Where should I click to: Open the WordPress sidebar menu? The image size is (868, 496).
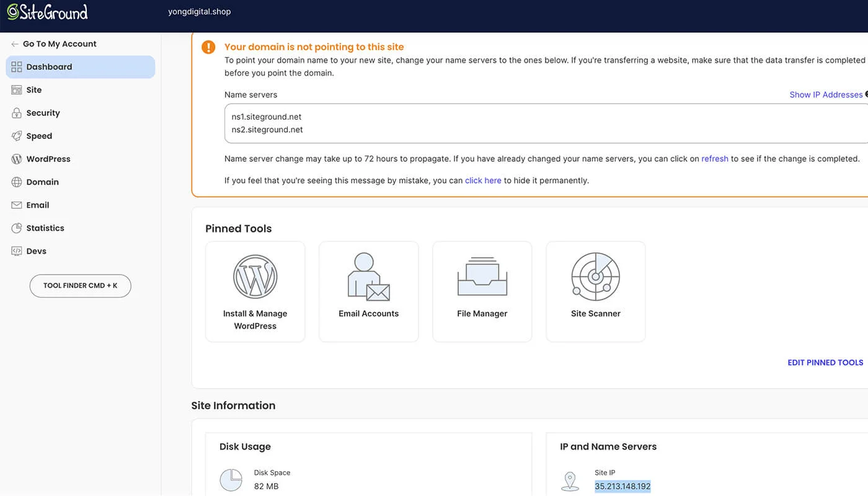[48, 159]
